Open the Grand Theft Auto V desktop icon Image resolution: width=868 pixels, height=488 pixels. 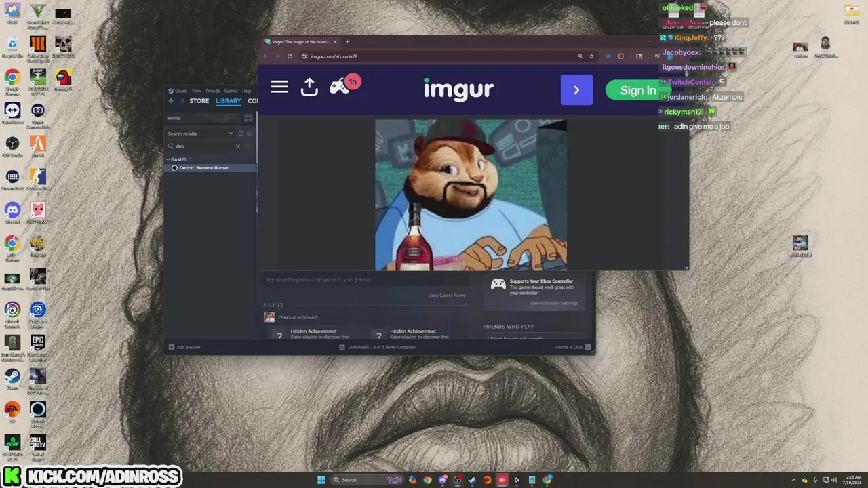[x=38, y=16]
